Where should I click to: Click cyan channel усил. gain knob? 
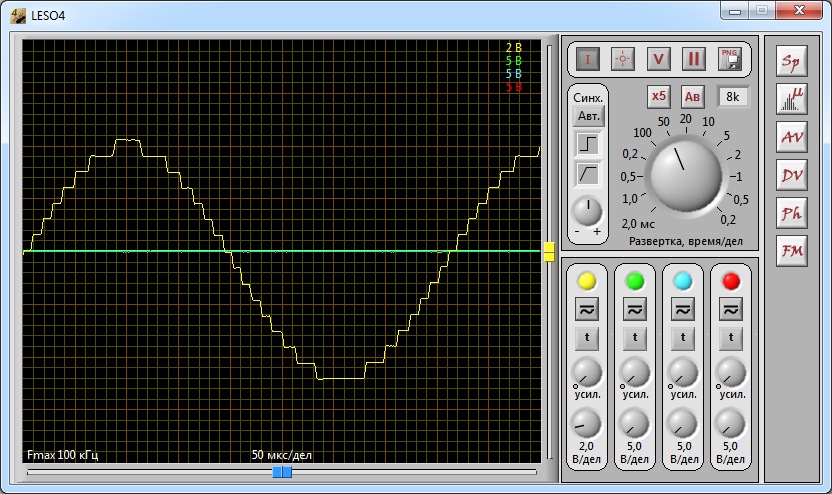click(x=683, y=373)
